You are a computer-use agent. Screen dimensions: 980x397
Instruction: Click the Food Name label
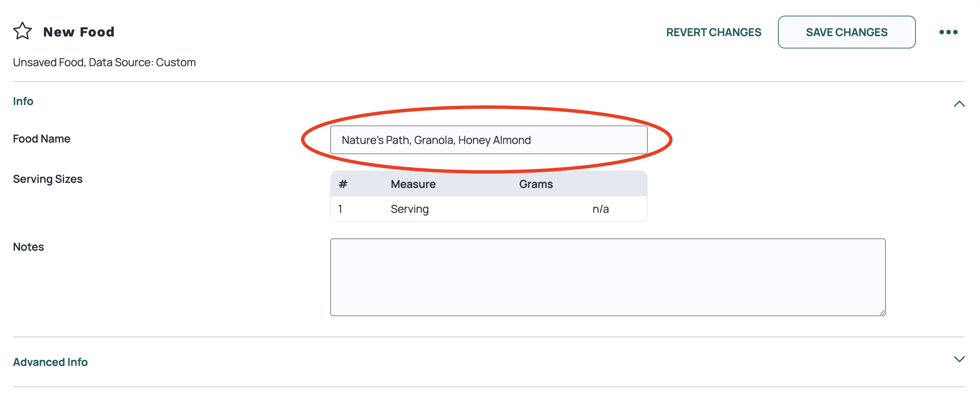click(42, 139)
